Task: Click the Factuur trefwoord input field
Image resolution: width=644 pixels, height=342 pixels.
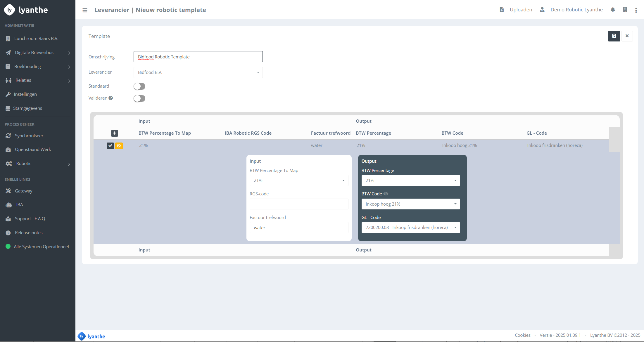Action: 299,228
